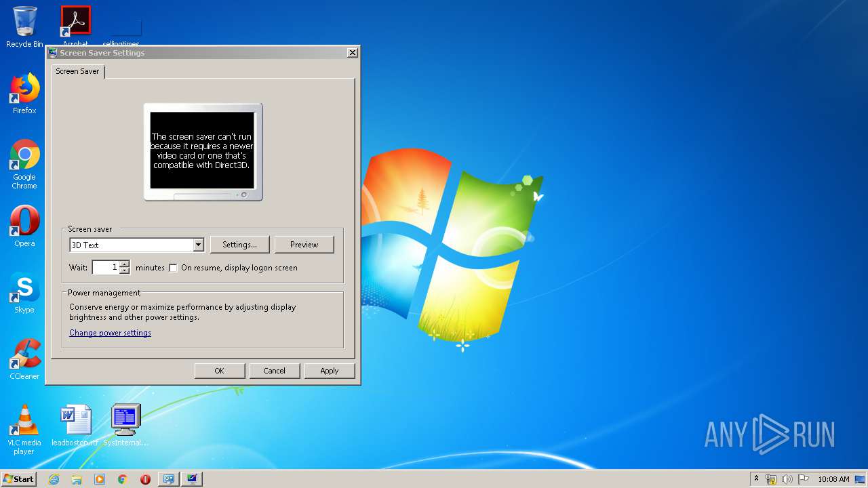The width and height of the screenshot is (868, 488).
Task: Click the screen saver preview monitor
Action: (203, 152)
